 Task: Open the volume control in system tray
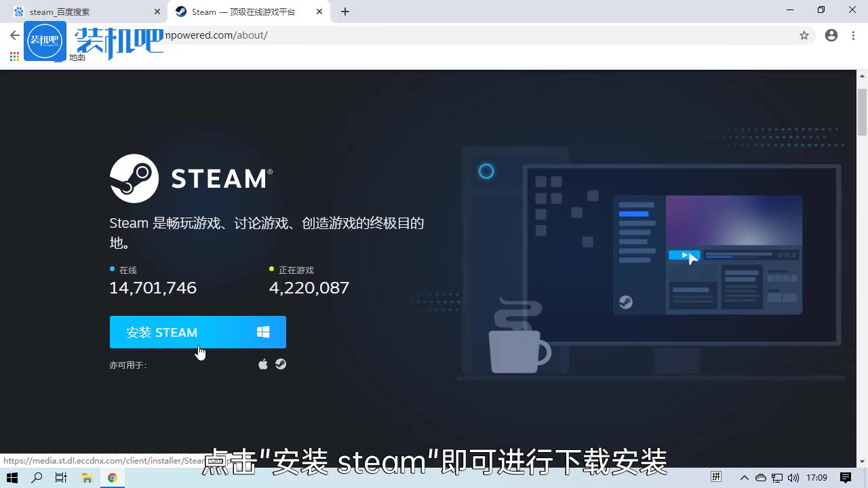coord(793,478)
